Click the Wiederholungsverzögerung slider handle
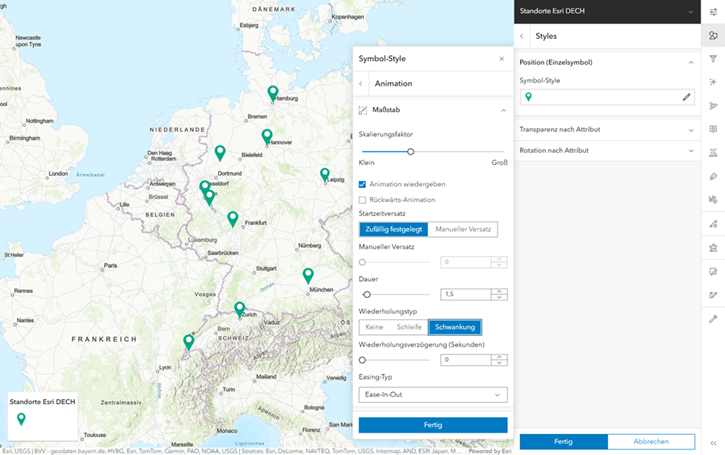 coord(362,360)
